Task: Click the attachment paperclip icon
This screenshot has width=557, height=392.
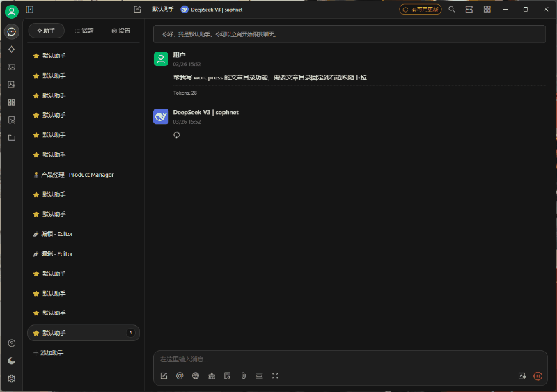Action: tap(244, 376)
